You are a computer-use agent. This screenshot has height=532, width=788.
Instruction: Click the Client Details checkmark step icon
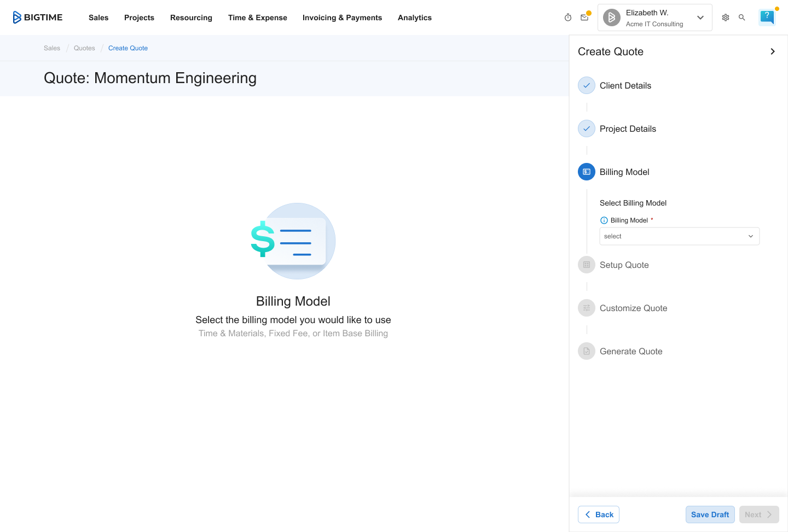[x=587, y=85]
